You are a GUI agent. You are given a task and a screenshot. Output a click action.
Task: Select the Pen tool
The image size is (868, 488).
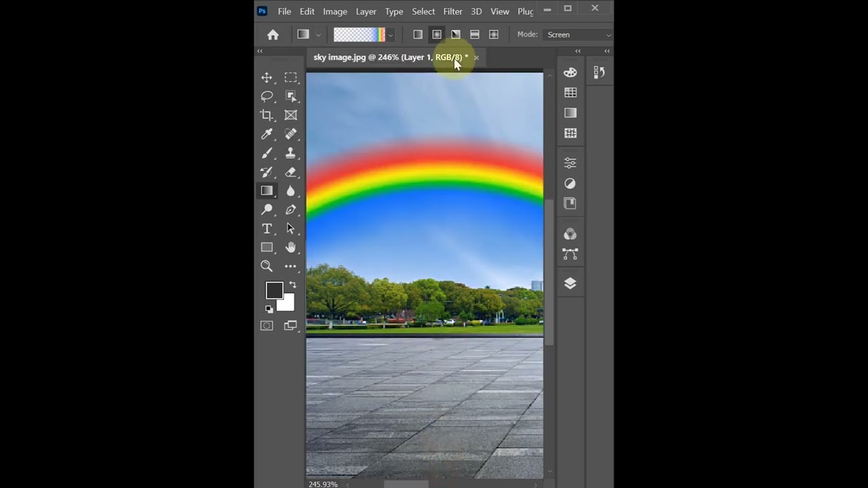[x=291, y=210]
